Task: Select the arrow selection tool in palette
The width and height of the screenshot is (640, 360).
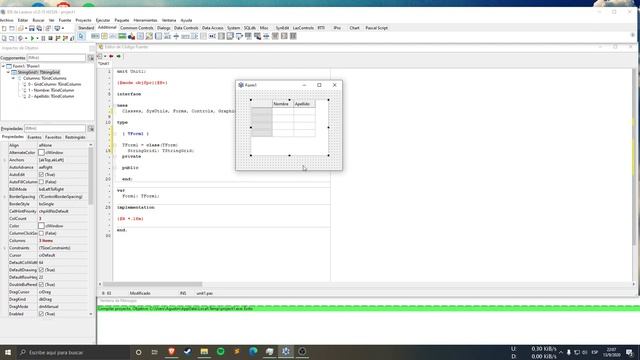Action: 81,36
